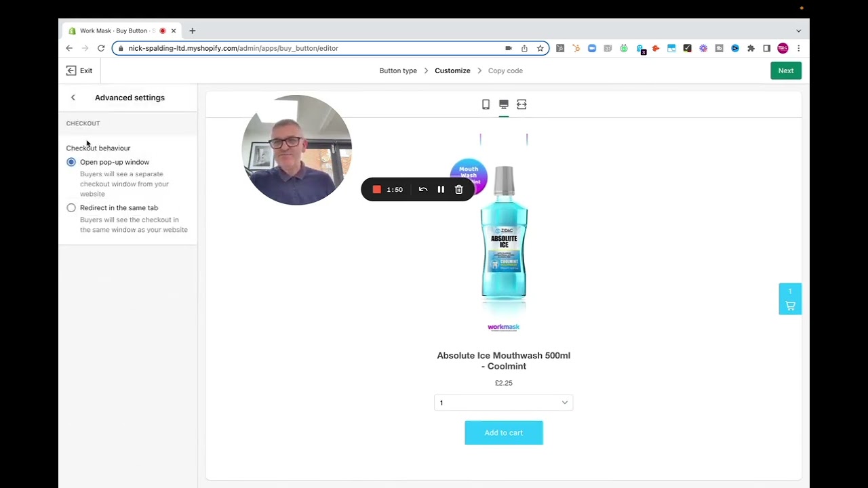Image resolution: width=868 pixels, height=488 pixels.
Task: Click the browser forward arrow
Action: click(x=85, y=48)
